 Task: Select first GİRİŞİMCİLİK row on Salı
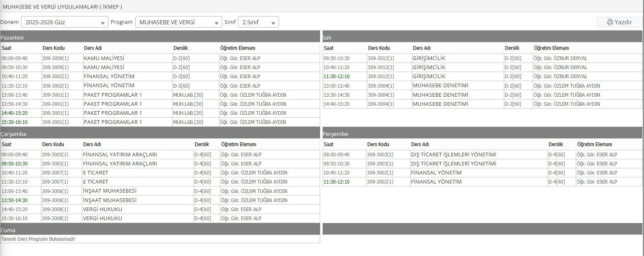pyautogui.click(x=482, y=58)
